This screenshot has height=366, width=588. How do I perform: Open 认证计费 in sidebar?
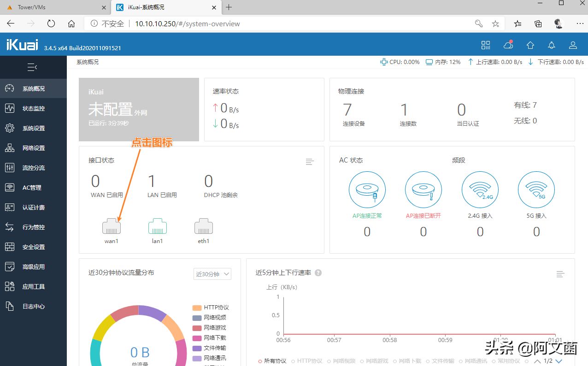(33, 207)
